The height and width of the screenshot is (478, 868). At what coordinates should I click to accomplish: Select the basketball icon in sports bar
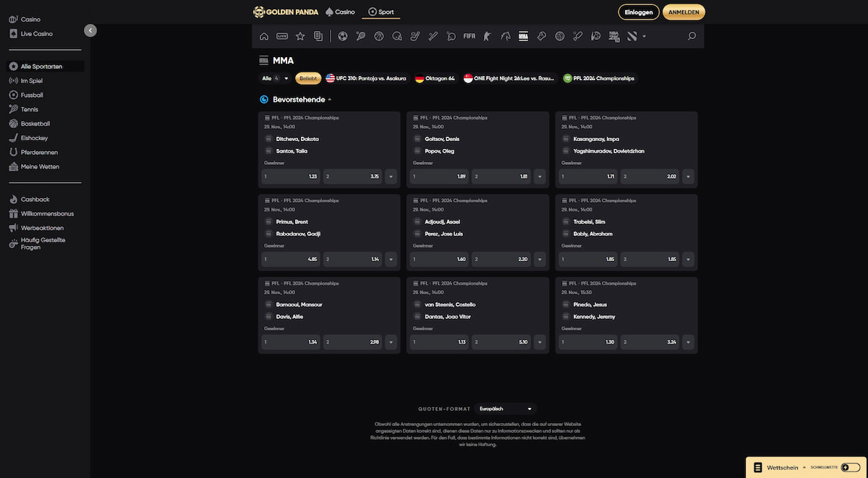point(379,36)
